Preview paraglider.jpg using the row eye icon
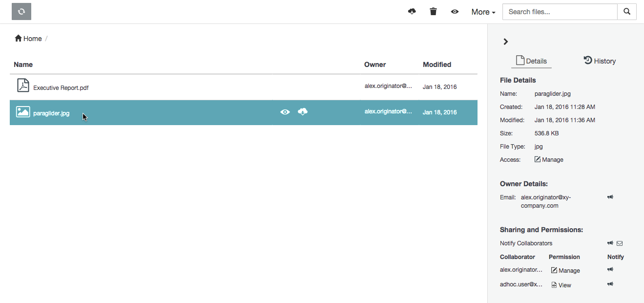 pos(285,112)
